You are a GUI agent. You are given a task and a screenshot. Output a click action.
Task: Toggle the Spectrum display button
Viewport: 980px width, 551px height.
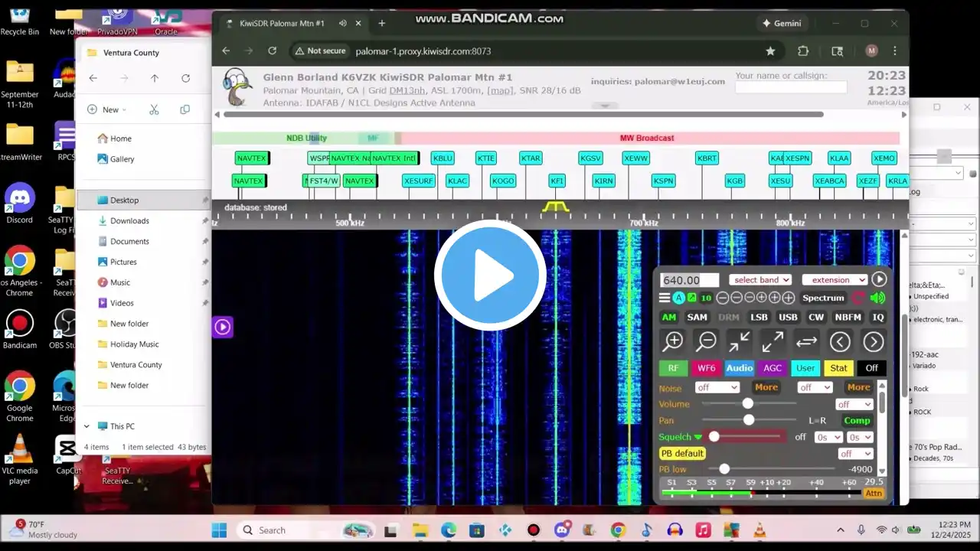823,298
